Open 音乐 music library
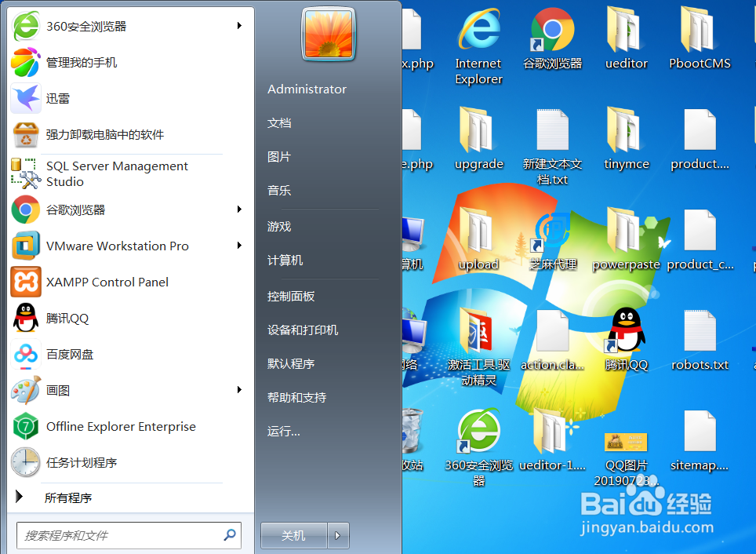The width and height of the screenshot is (756, 554). 279,191
